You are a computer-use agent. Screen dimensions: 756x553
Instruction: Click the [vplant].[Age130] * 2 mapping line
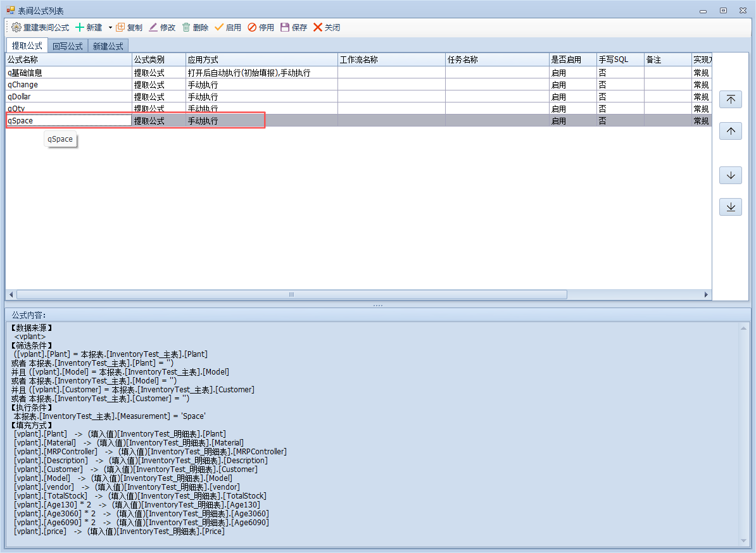[x=137, y=505]
